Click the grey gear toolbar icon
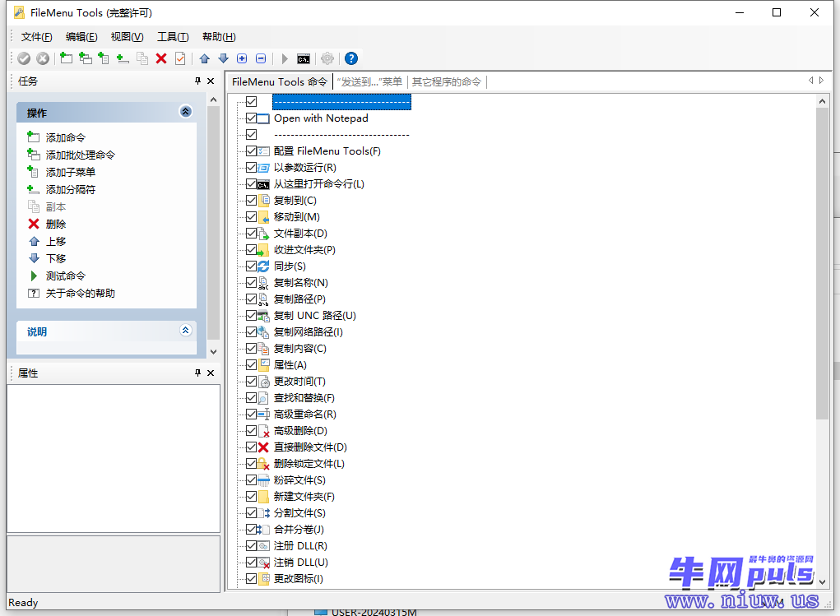This screenshot has width=840, height=616. pos(328,58)
